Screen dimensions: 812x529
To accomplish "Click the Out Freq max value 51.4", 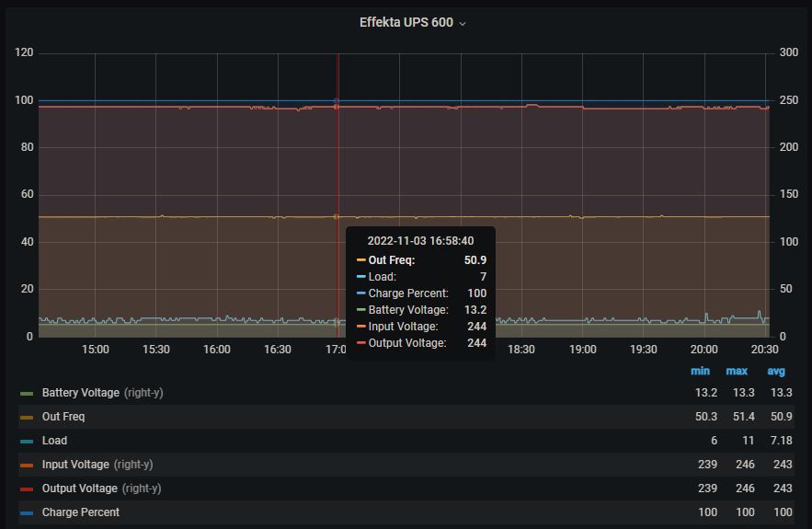I will coord(744,417).
